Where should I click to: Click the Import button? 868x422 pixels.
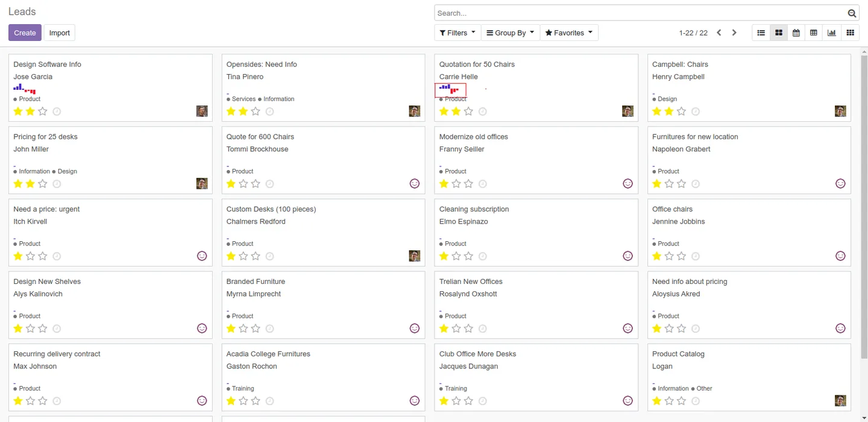60,33
